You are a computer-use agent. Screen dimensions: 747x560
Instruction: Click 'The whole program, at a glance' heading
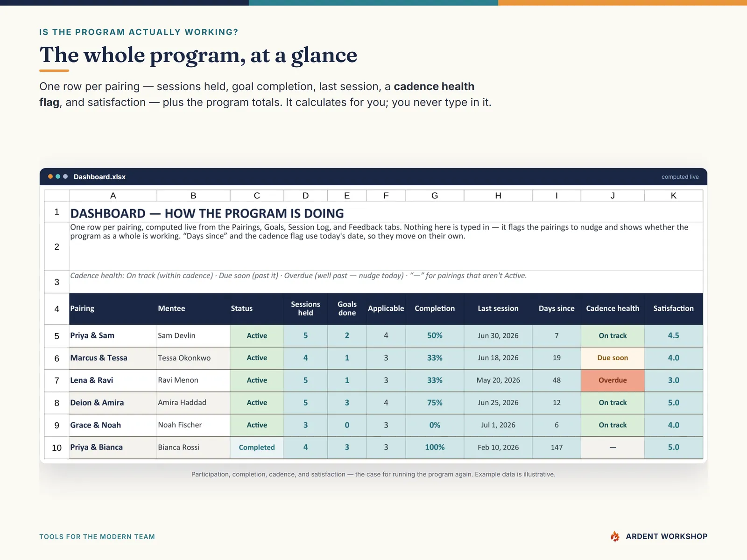coord(198,55)
